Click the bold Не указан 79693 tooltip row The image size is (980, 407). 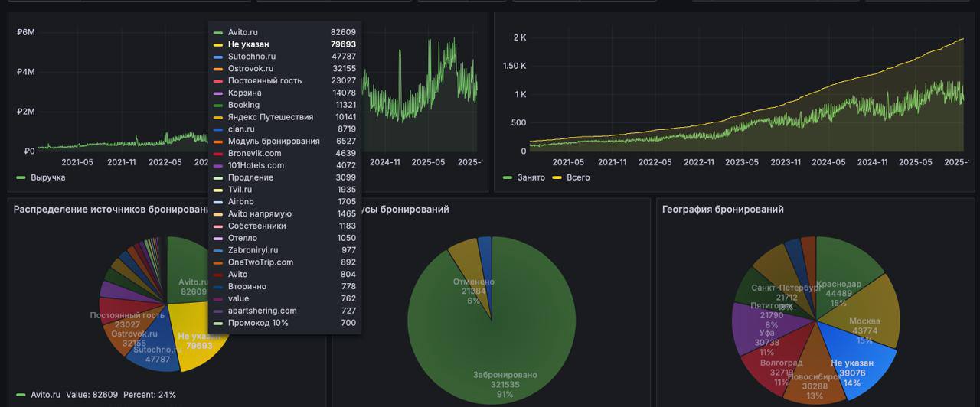285,44
